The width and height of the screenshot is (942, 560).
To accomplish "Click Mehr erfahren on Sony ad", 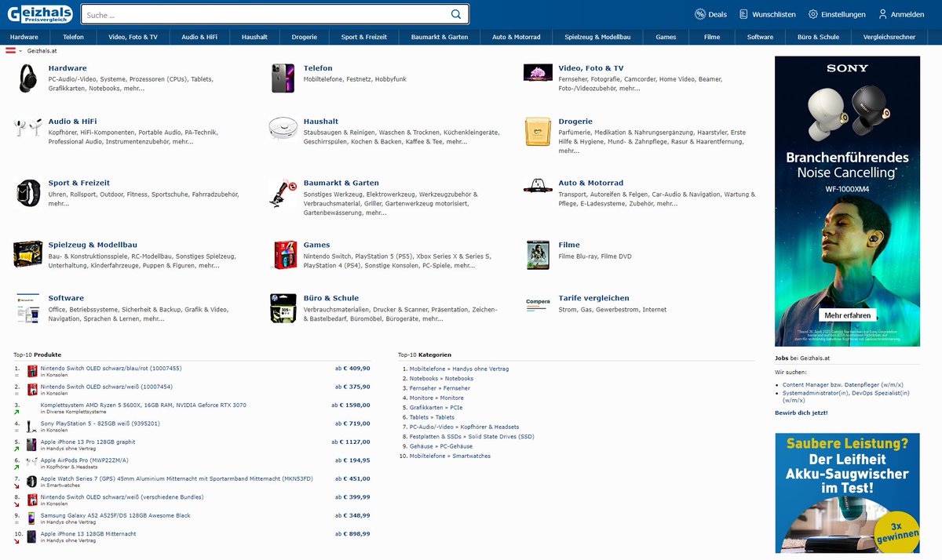I will coord(847,315).
